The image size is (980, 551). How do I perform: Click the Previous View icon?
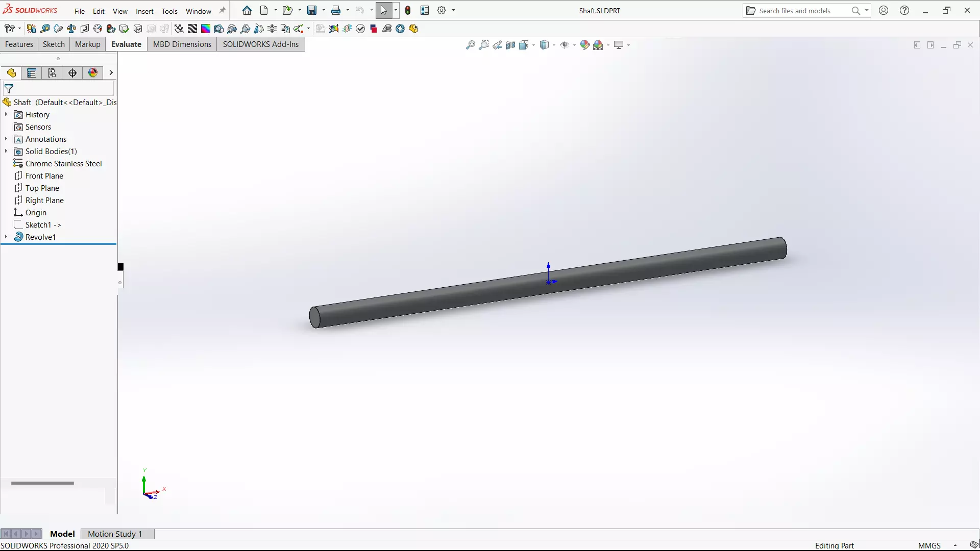point(497,45)
